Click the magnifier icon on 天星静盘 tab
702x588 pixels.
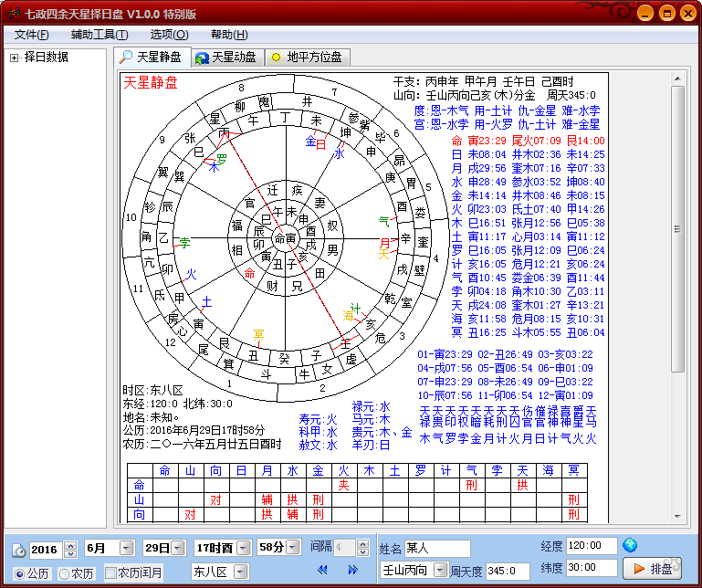(126, 57)
